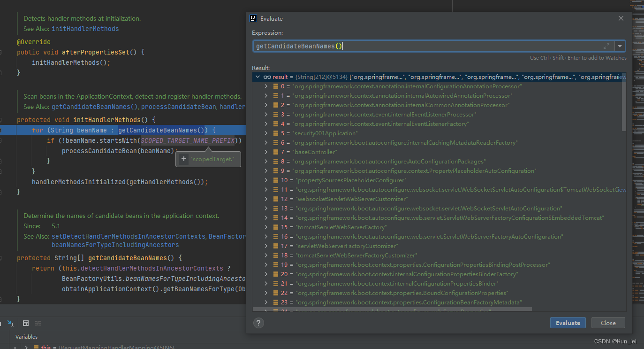Open the initHandlerMethods See Also link
The height and width of the screenshot is (349, 644).
coord(85,29)
